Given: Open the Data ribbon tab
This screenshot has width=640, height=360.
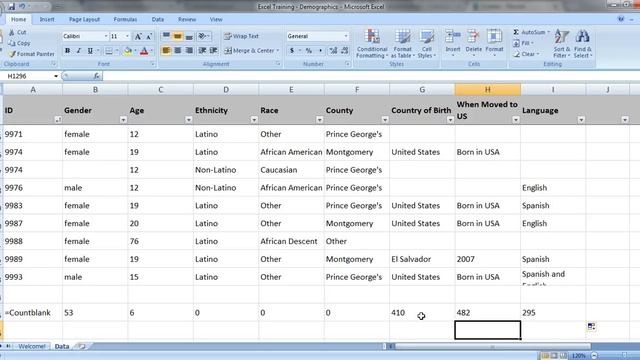Looking at the screenshot, I should [x=158, y=19].
